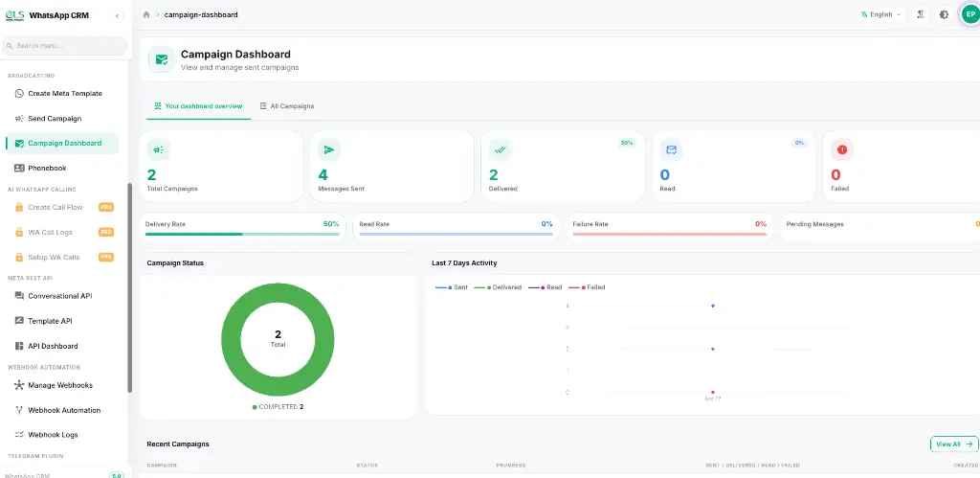Click the Failed red alert icon
The image size is (980, 478).
[x=842, y=149]
